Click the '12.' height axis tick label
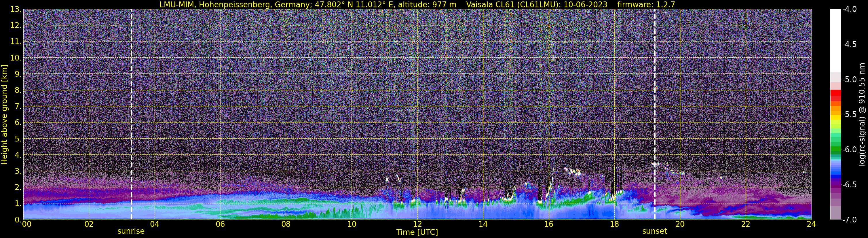The image size is (868, 238). pyautogui.click(x=16, y=26)
